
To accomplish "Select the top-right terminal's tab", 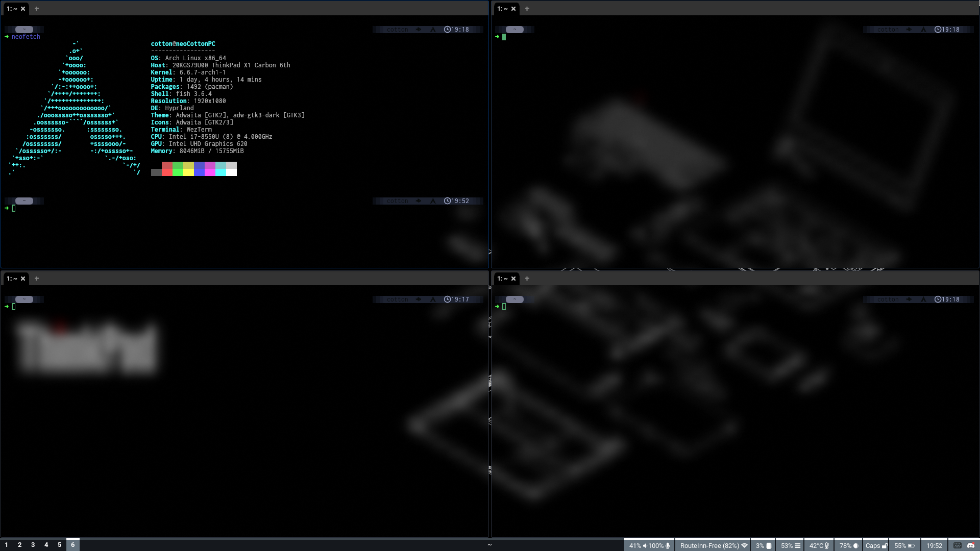I will click(503, 9).
